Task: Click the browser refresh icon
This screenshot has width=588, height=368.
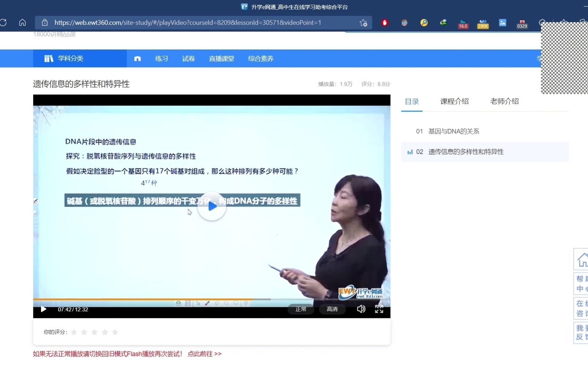Action: tap(3, 22)
